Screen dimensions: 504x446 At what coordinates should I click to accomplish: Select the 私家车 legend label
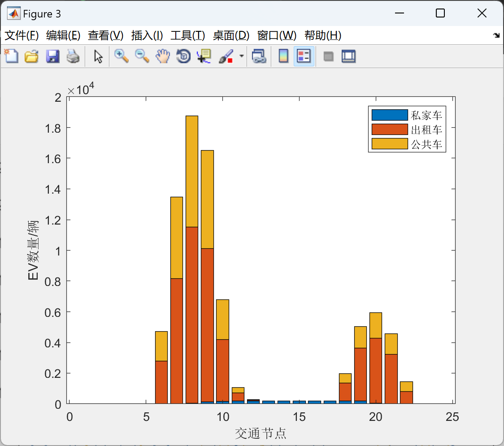(x=426, y=115)
